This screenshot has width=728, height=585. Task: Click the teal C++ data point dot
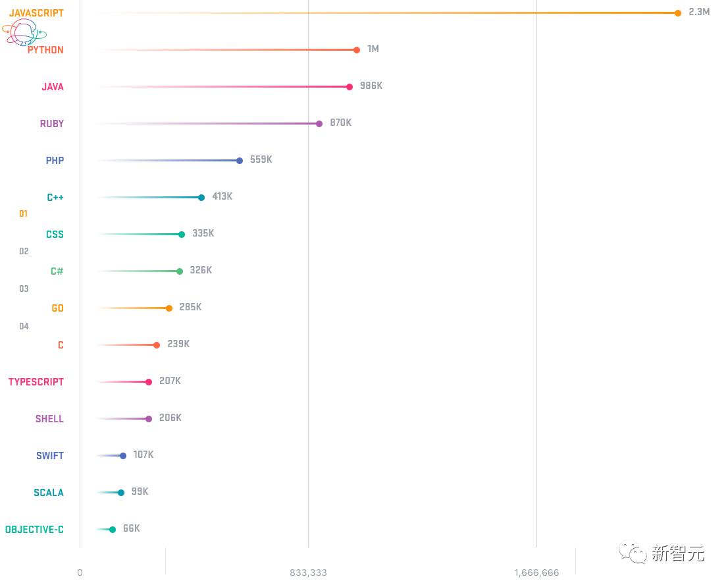[x=201, y=198]
